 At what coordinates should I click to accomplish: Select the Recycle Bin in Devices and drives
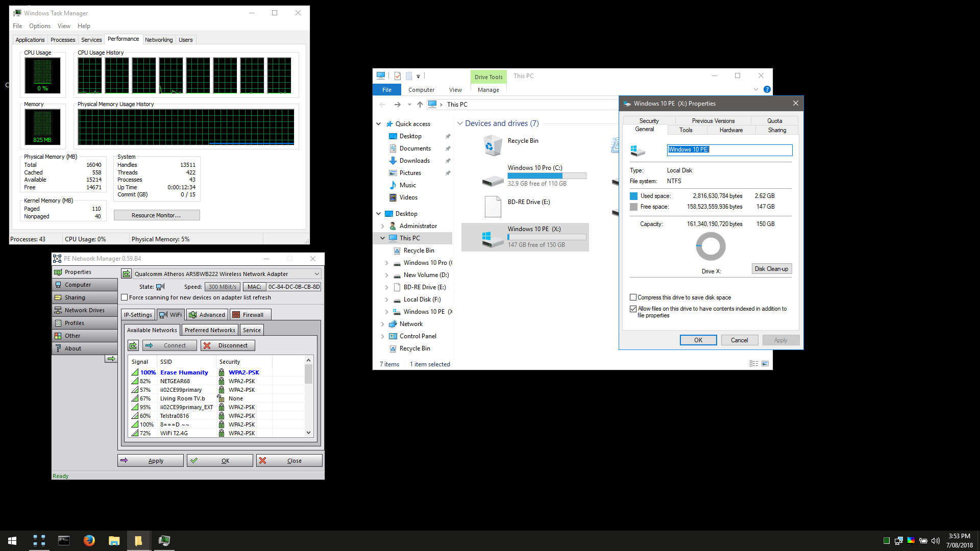point(525,145)
